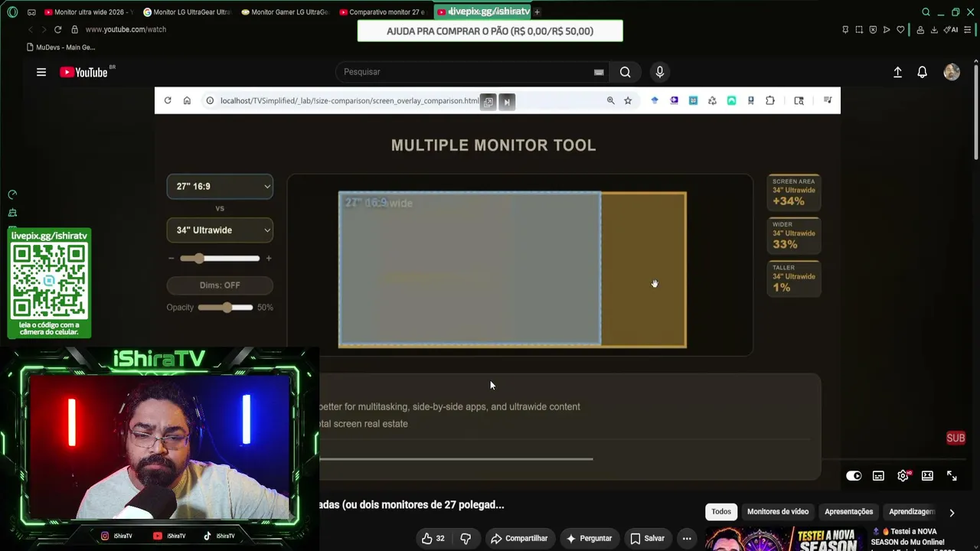Select the 'Todos' filter chip
The height and width of the screenshot is (551, 980).
721,512
